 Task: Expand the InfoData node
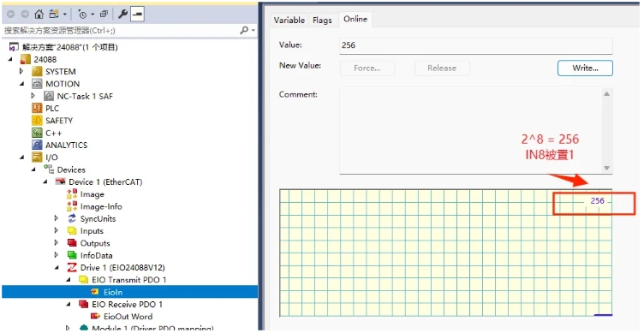click(57, 255)
